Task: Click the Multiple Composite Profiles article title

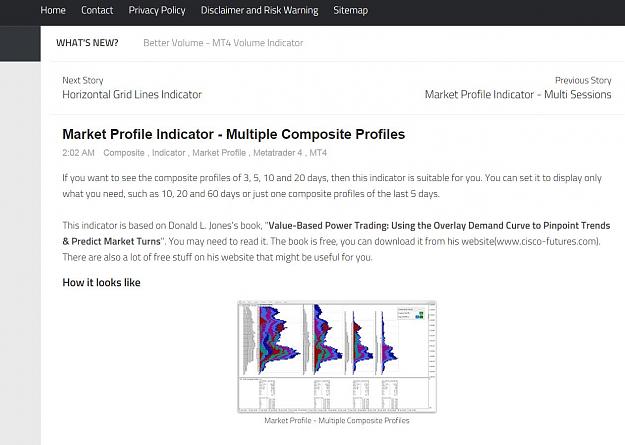Action: tap(234, 134)
